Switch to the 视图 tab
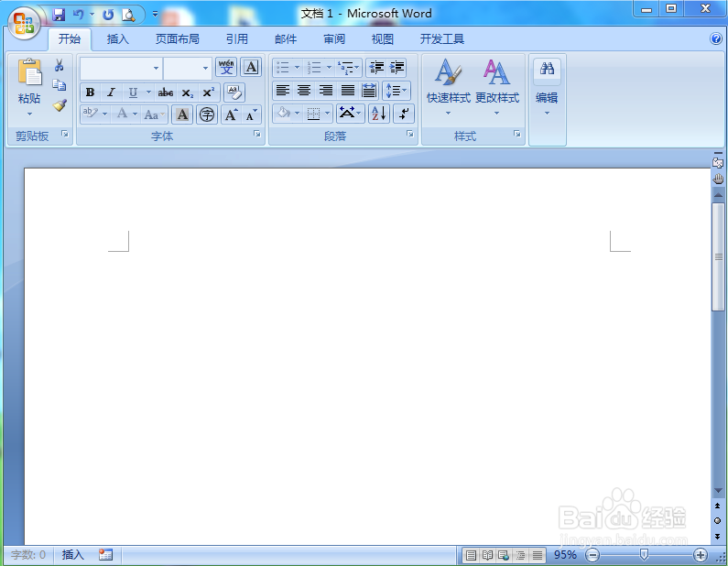Screen dimensions: 728x566 383,39
